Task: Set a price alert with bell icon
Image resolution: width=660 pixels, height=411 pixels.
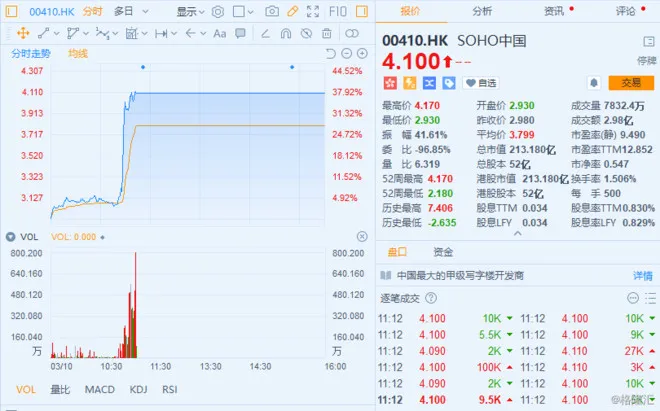Action: tap(594, 83)
